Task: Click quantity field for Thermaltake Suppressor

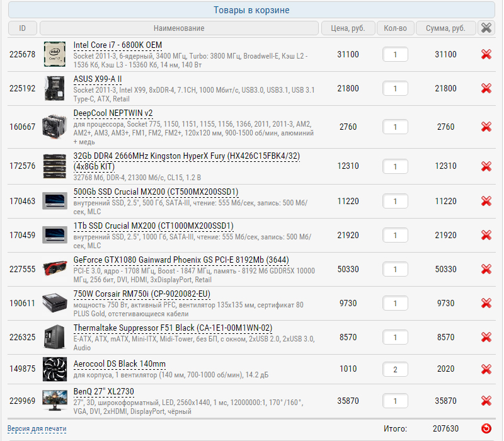Action: (395, 337)
